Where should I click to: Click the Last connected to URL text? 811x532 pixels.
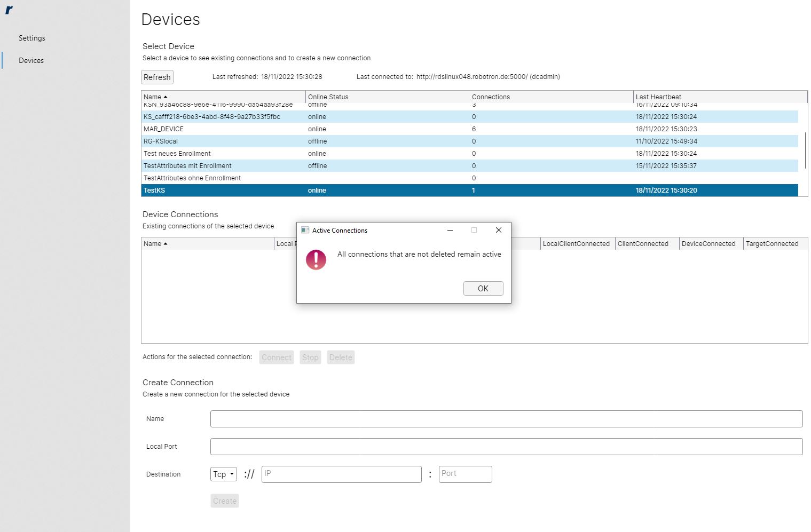pos(488,77)
